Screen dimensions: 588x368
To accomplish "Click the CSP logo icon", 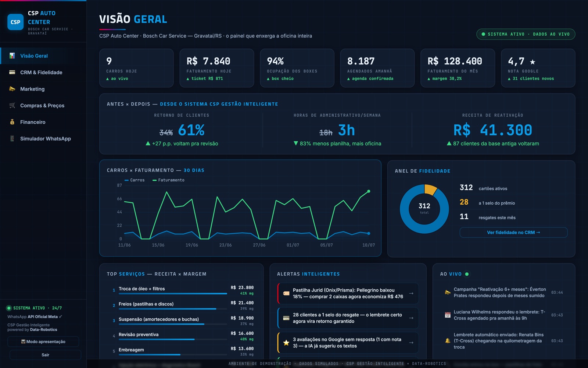I will pyautogui.click(x=15, y=22).
